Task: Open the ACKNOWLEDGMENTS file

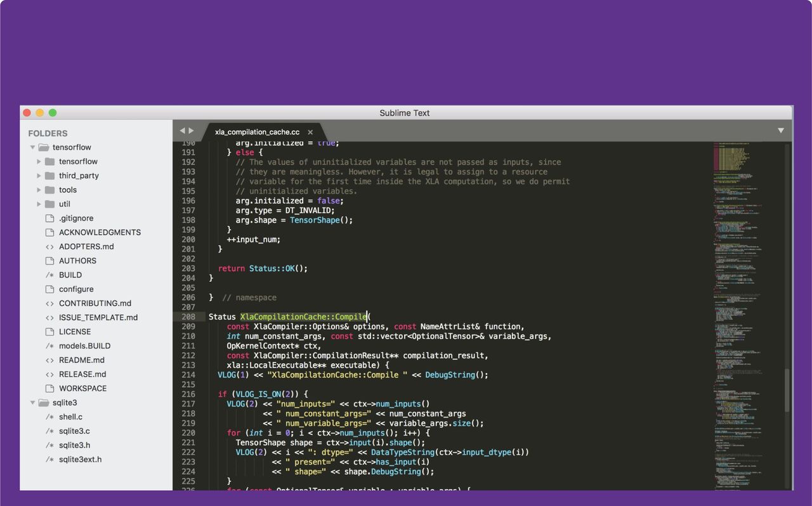Action: pyautogui.click(x=100, y=232)
